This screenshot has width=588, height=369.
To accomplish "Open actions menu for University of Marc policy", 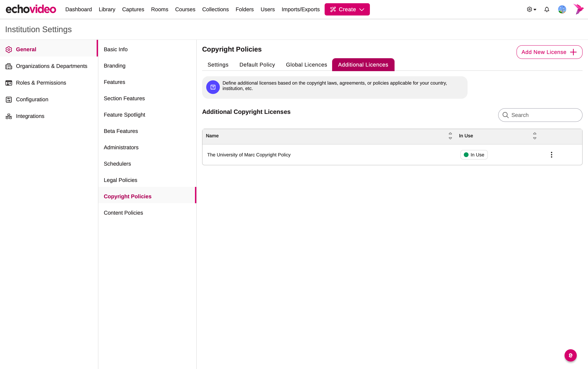I will click(x=551, y=155).
